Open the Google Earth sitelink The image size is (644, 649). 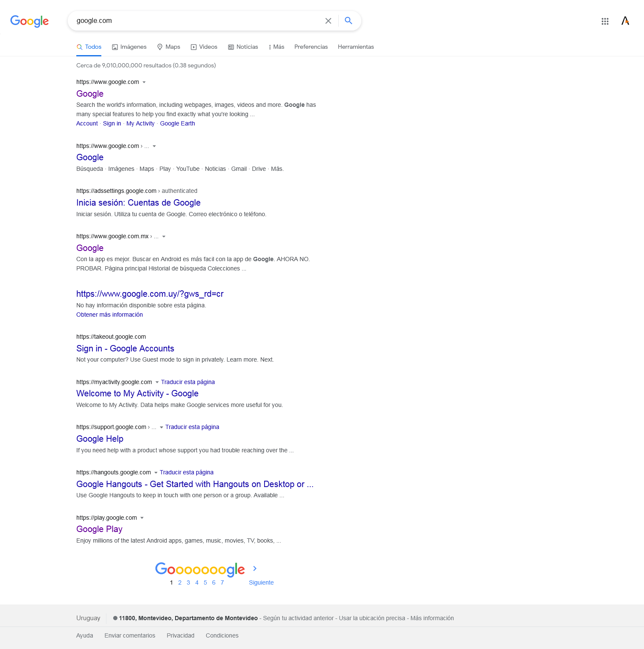[178, 123]
